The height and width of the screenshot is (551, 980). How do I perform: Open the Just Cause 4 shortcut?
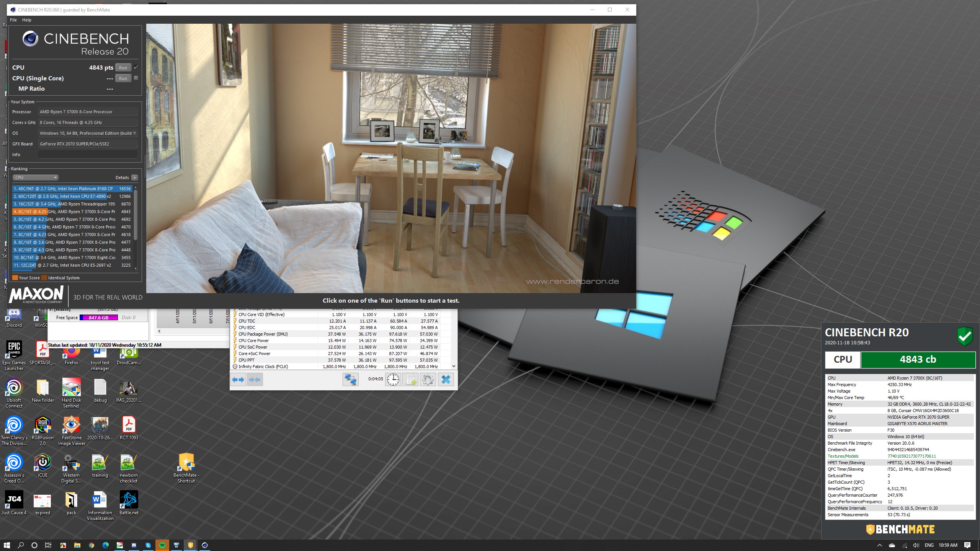(x=14, y=503)
